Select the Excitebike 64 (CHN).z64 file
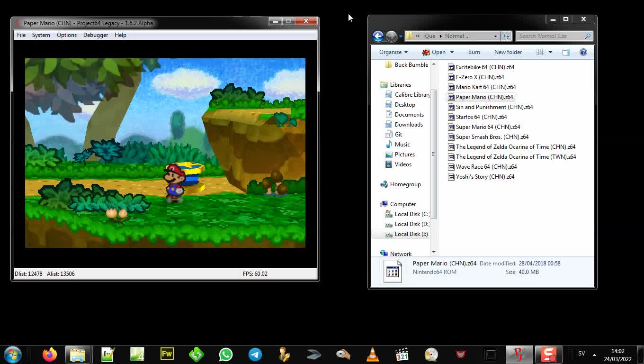This screenshot has width=644, height=364. coord(481,67)
